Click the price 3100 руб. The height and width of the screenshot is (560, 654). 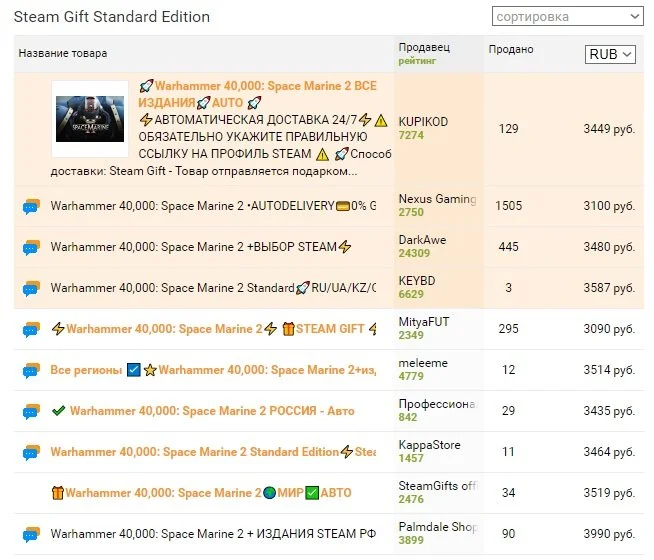pyautogui.click(x=609, y=206)
